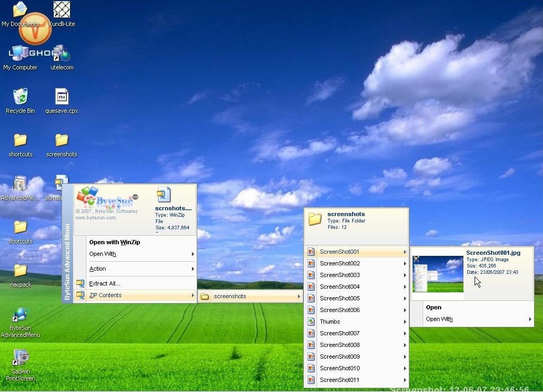Open the screenshots folder on desktop
This screenshot has height=392, width=543.
pyautogui.click(x=62, y=141)
